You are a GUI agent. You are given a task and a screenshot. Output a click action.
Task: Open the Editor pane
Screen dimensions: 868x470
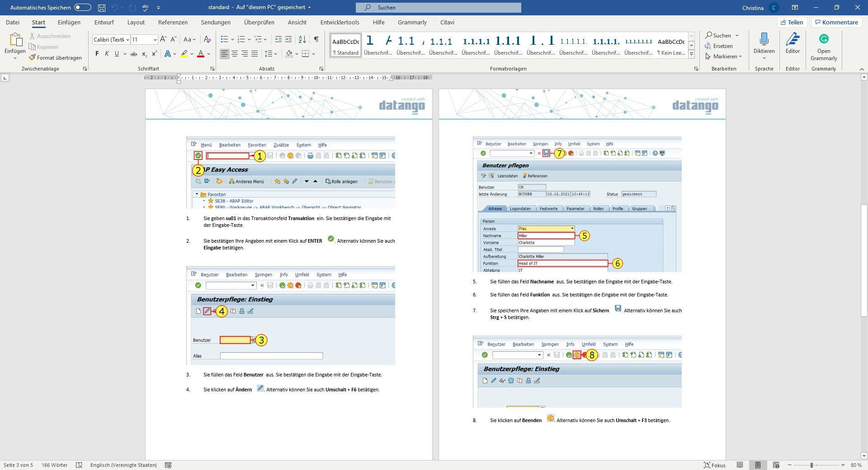coord(793,45)
